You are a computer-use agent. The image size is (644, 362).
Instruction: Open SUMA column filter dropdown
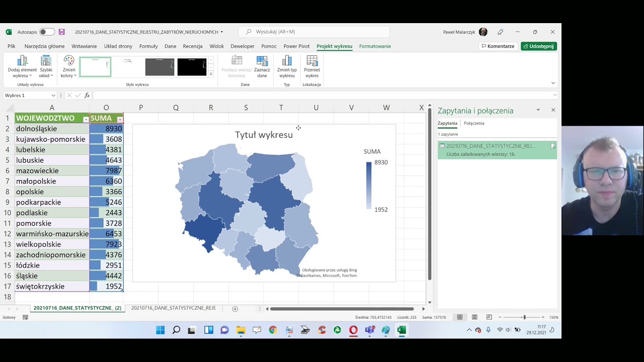tap(119, 119)
